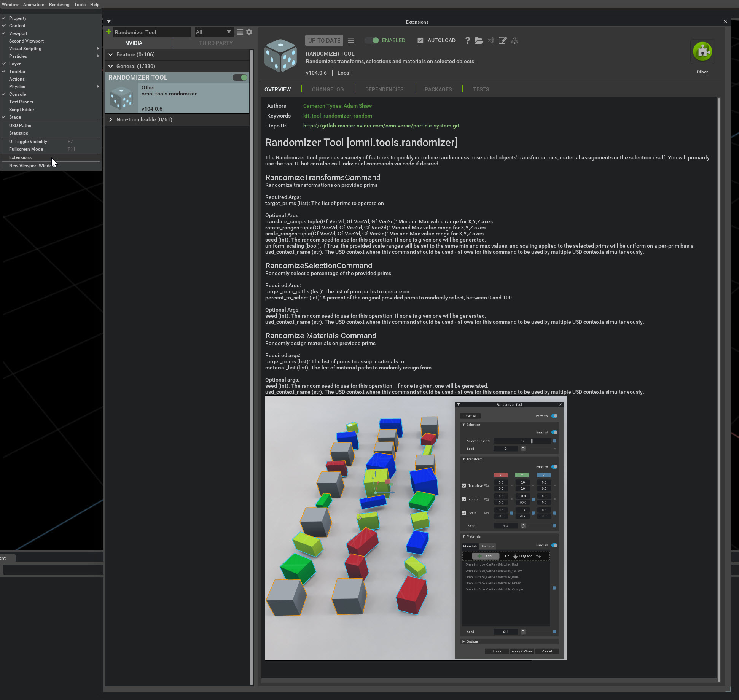The height and width of the screenshot is (700, 739).
Task: Select the OVERVIEW tab
Action: (277, 89)
